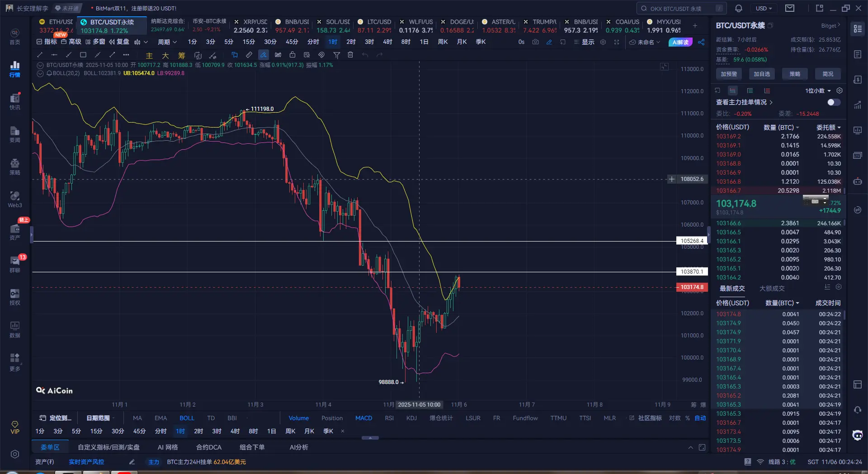Open the USD currency dropdown
Viewport: 868px width, 474px height.
point(764,8)
